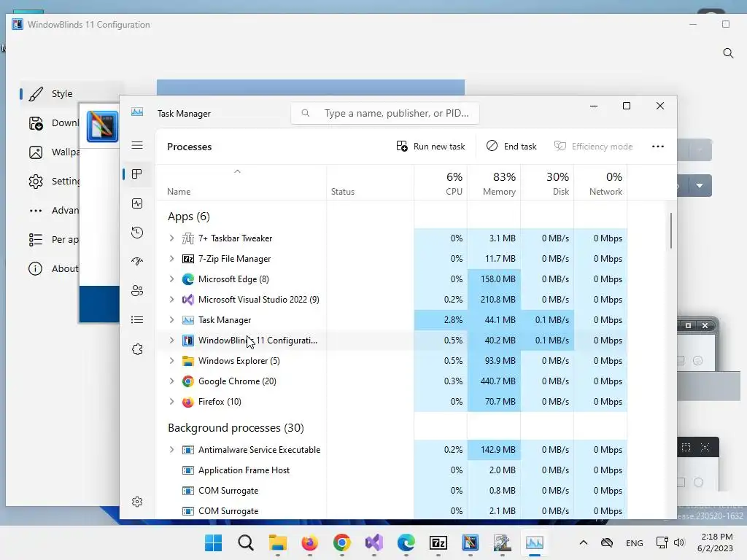This screenshot has width=747, height=560.
Task: Click Task Manager search input field
Action: (385, 113)
